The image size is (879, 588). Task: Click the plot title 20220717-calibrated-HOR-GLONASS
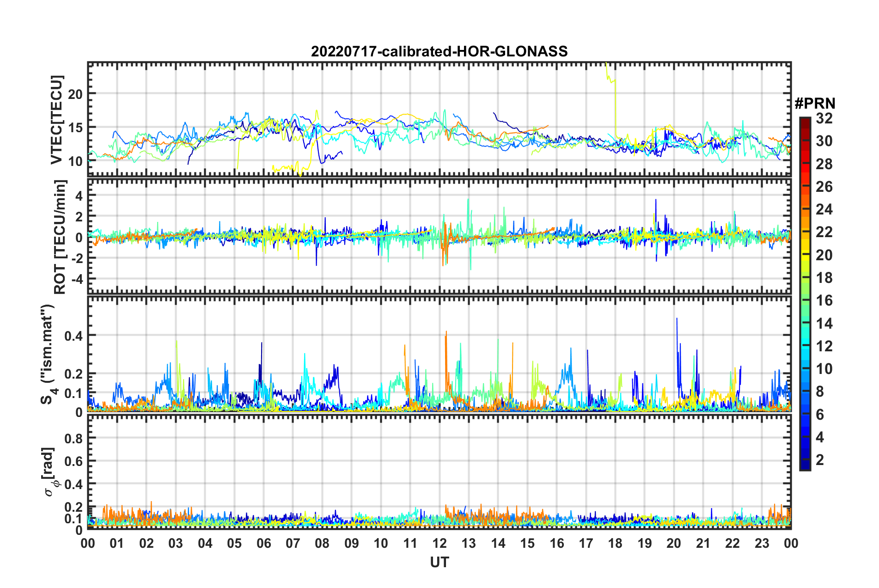point(439,51)
